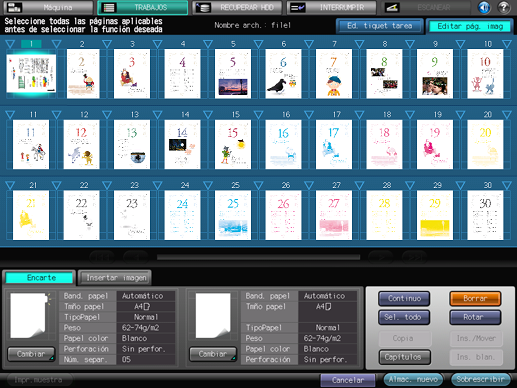Click the orange Borrar button
Screen dimensions: 517x388
click(475, 298)
